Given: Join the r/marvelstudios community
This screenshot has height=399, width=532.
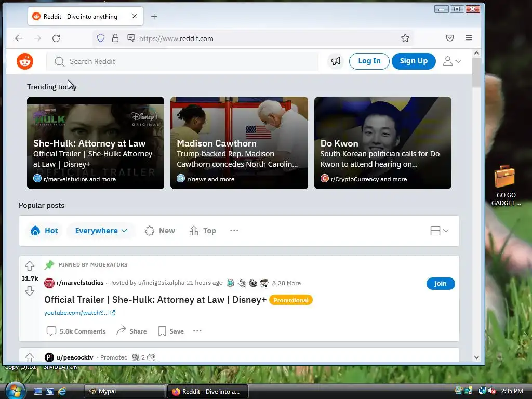Looking at the screenshot, I should (441, 283).
